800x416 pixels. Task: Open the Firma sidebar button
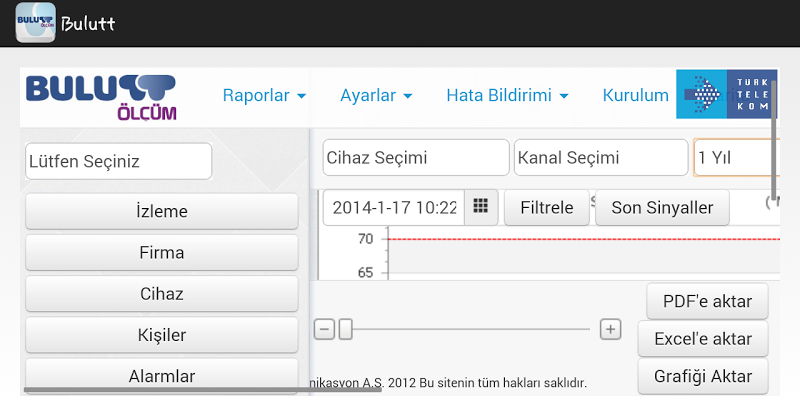(162, 252)
